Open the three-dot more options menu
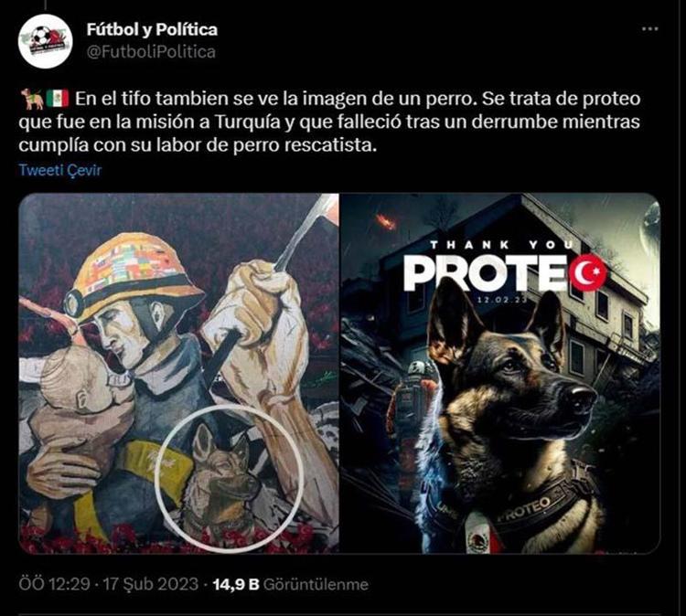Image resolution: width=686 pixels, height=616 pixels. tap(649, 29)
